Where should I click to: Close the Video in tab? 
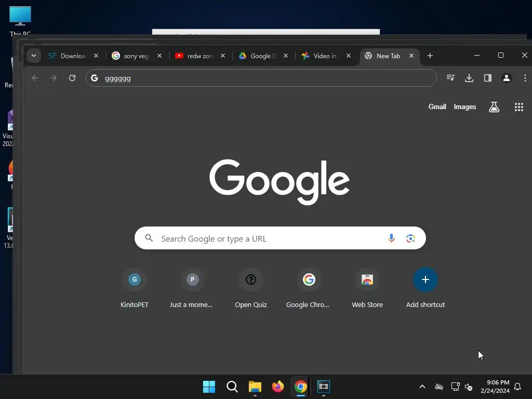point(349,56)
